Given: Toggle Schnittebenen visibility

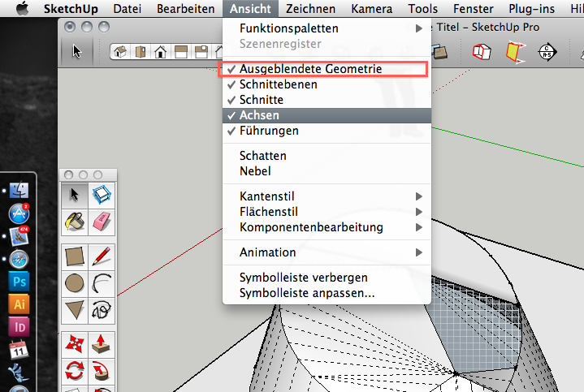Looking at the screenshot, I should [327, 84].
